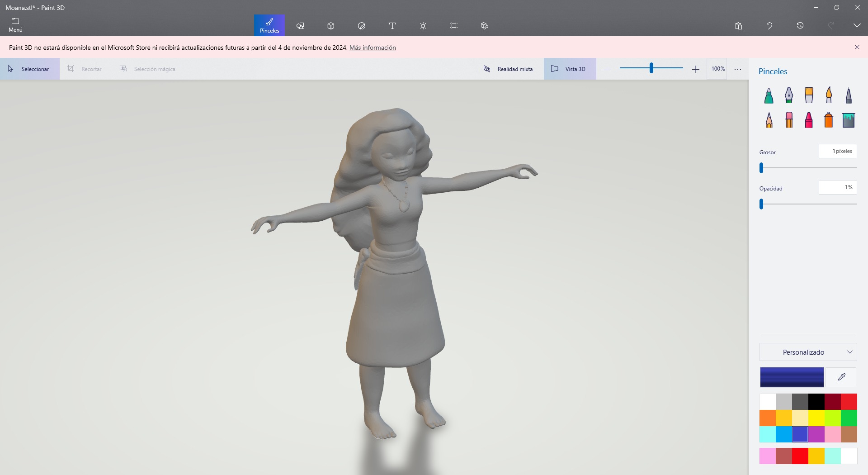Image resolution: width=868 pixels, height=475 pixels.
Task: Choose the dark red swatch
Action: tap(833, 402)
